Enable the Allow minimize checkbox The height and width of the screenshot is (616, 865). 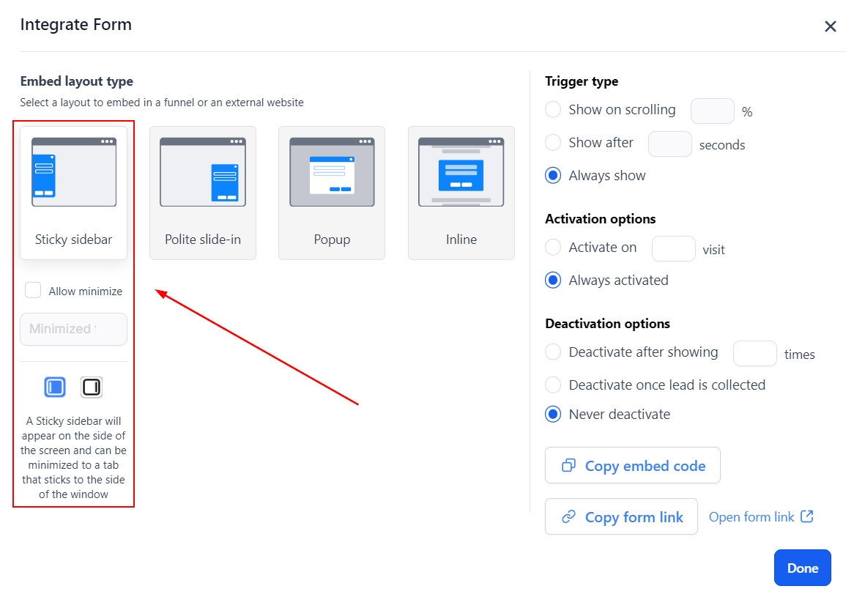click(33, 290)
